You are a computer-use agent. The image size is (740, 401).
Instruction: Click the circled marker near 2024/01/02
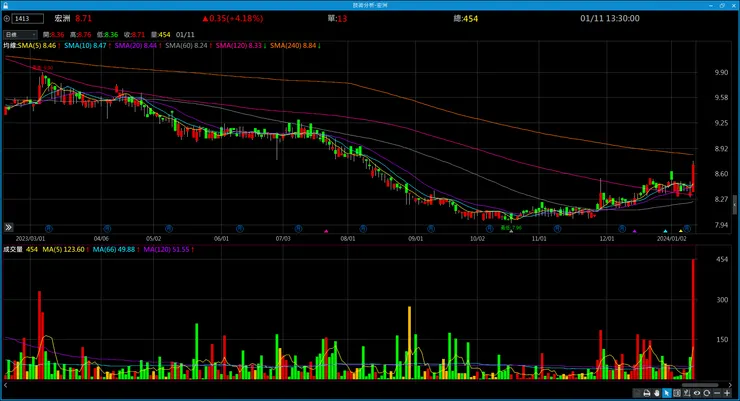[x=687, y=228]
